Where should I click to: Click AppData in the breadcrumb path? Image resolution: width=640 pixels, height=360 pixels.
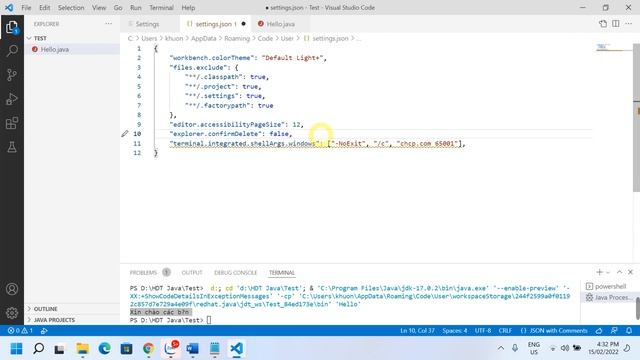click(x=204, y=38)
